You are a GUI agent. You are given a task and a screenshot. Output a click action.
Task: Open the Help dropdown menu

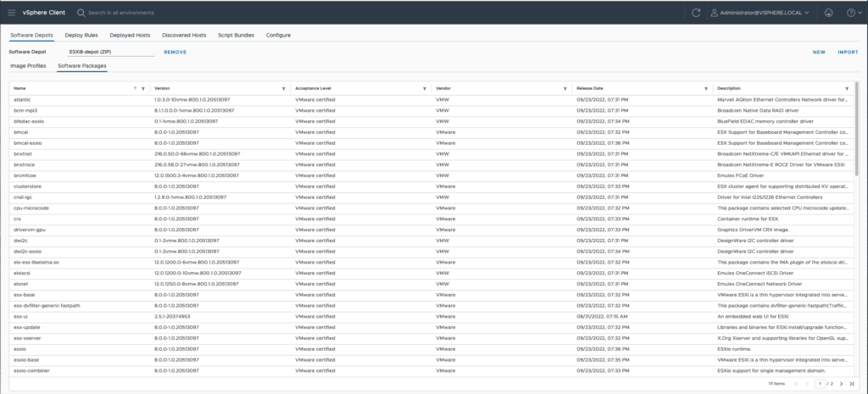point(850,13)
